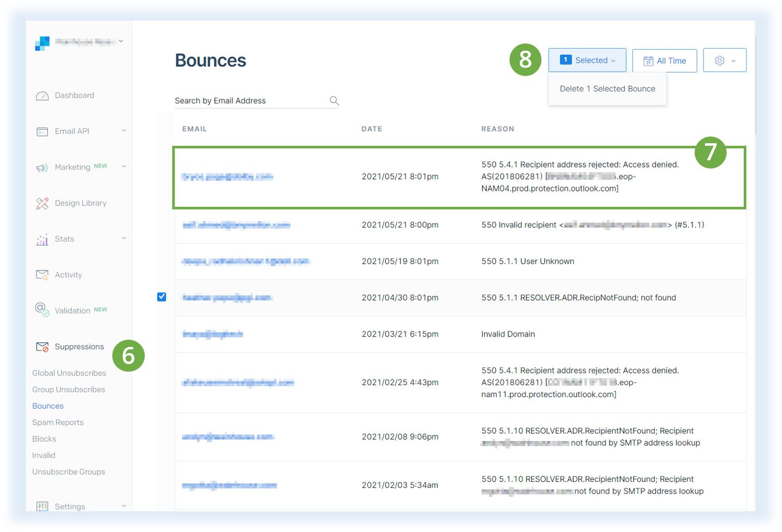Viewport: 782px width, 532px height.
Task: Click the All Time filter button
Action: [x=665, y=60]
